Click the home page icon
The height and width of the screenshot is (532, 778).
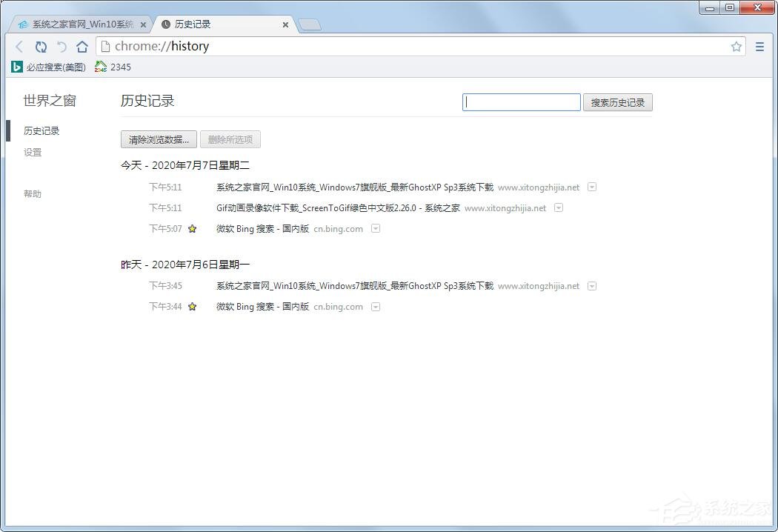pyautogui.click(x=82, y=46)
